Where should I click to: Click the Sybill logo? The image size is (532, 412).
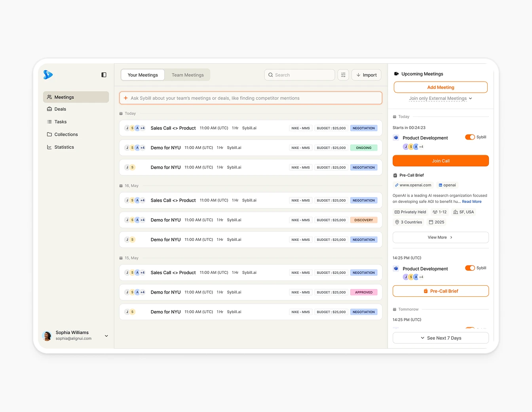click(x=48, y=75)
